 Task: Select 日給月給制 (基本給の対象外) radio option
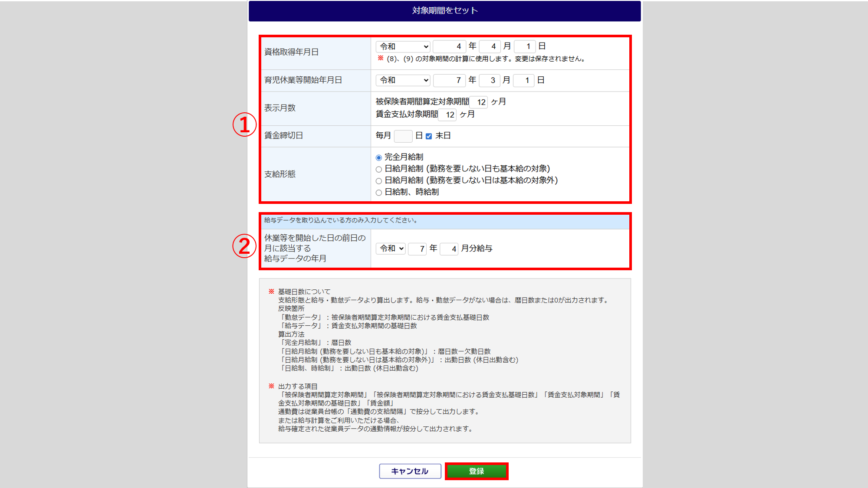tap(379, 181)
